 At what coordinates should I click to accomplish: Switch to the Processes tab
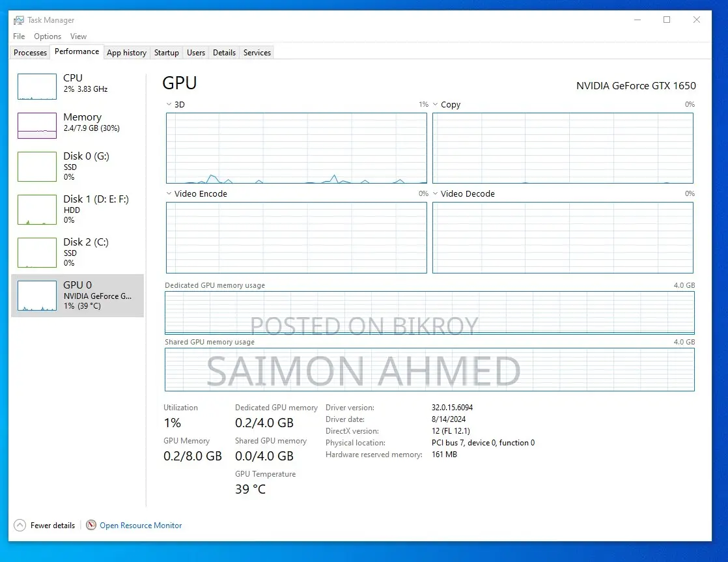tap(30, 53)
